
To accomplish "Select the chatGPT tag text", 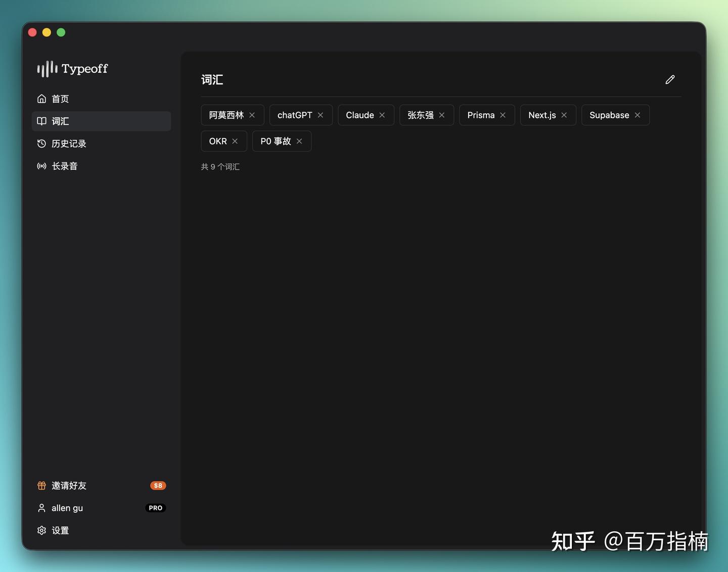I will tap(295, 115).
